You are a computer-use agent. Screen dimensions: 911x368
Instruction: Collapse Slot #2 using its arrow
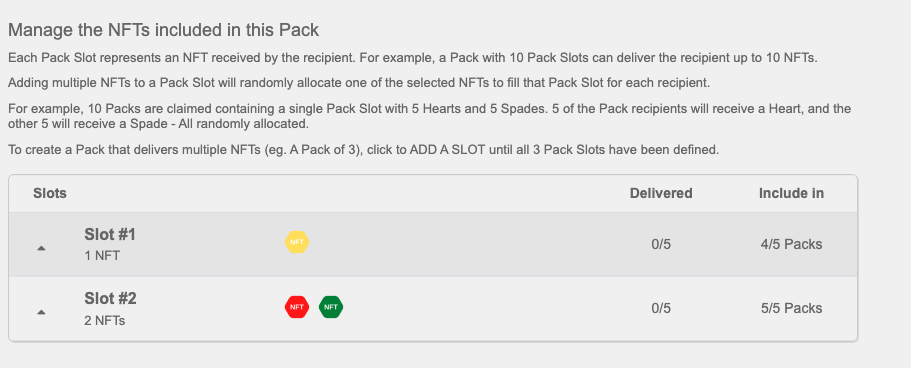click(41, 312)
